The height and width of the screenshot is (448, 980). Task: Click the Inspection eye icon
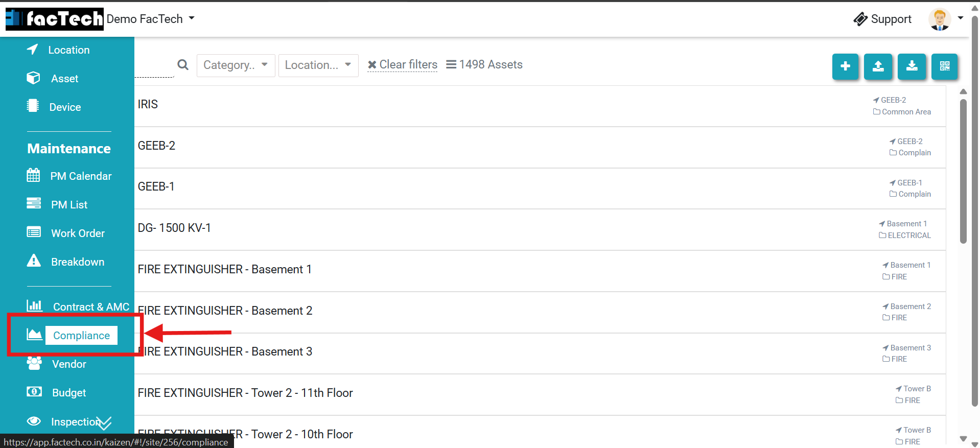coord(34,421)
